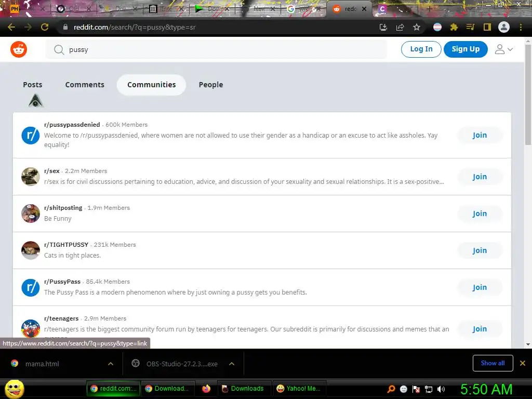Click the r/pussypassdenied default avatar icon
The width and height of the screenshot is (532, 399).
tap(31, 135)
